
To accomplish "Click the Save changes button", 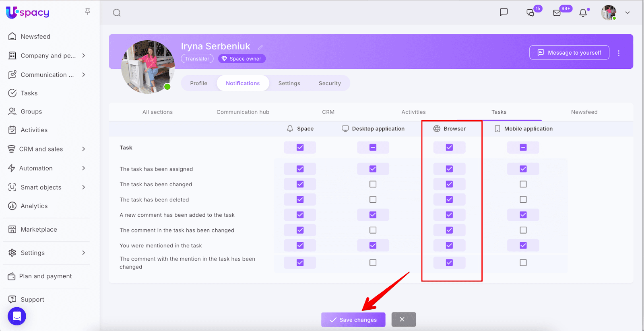I will click(x=353, y=320).
